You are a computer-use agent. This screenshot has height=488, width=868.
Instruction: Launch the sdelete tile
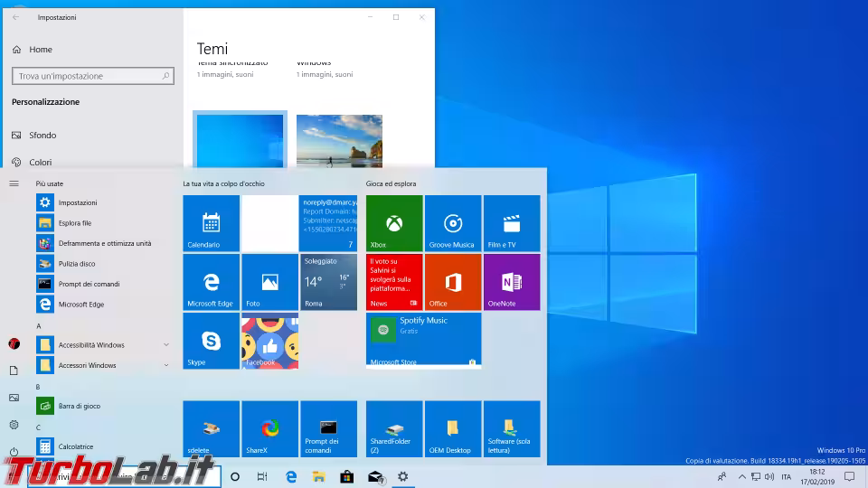click(x=211, y=428)
